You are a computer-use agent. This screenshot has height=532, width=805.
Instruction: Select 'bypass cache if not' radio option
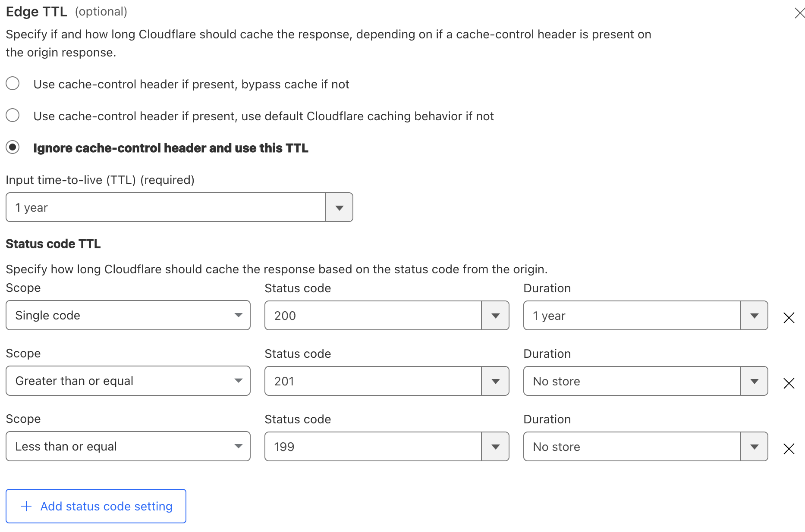point(13,83)
